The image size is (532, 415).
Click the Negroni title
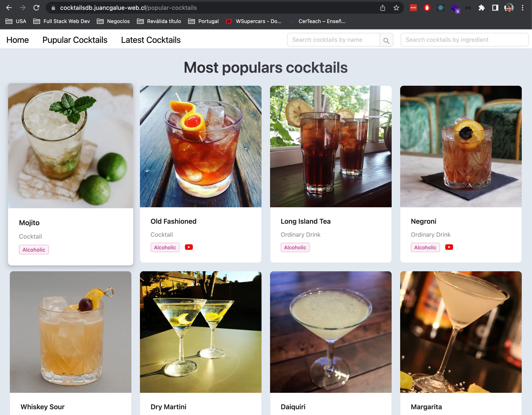423,221
